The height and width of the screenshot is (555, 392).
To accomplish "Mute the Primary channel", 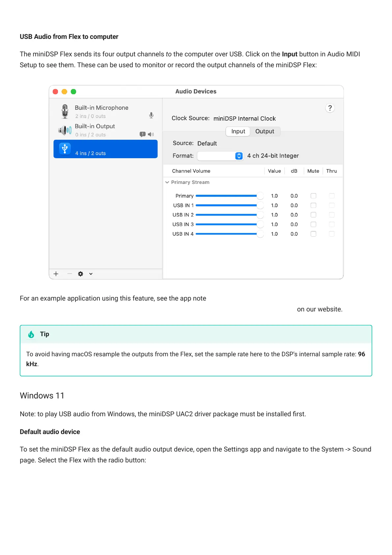I will [314, 196].
